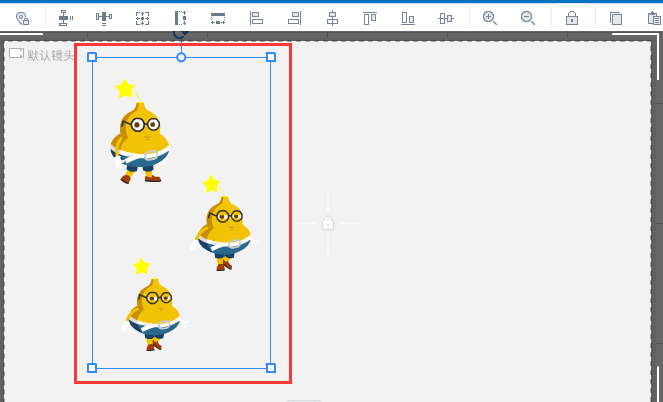The width and height of the screenshot is (663, 402).
Task: Align selected objects to the right
Action: coord(294,18)
